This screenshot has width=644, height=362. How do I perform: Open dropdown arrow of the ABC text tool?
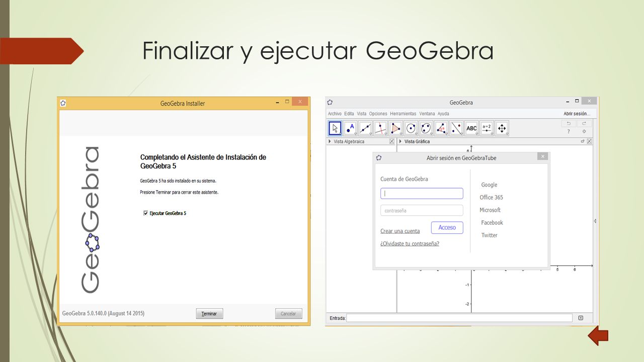pos(476,134)
